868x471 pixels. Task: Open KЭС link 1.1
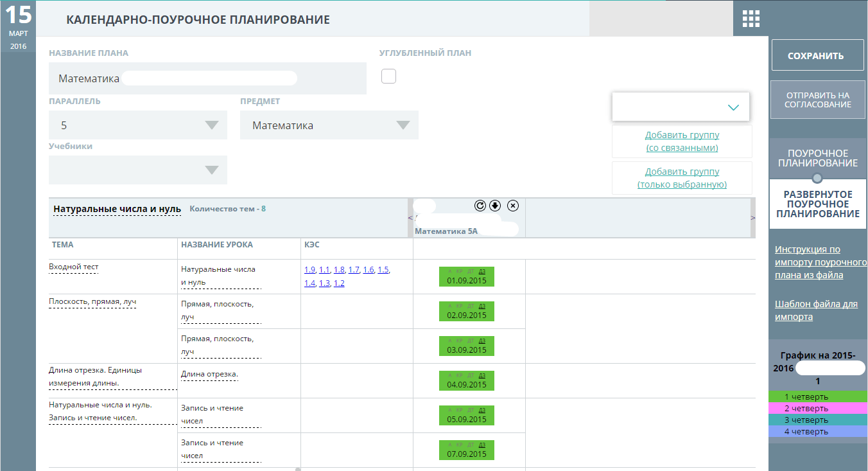[325, 270]
